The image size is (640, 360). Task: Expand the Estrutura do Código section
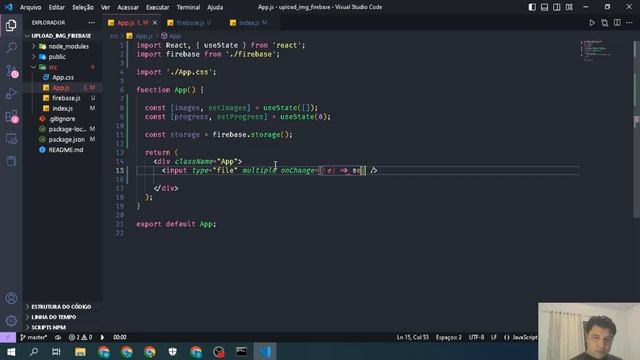62,307
